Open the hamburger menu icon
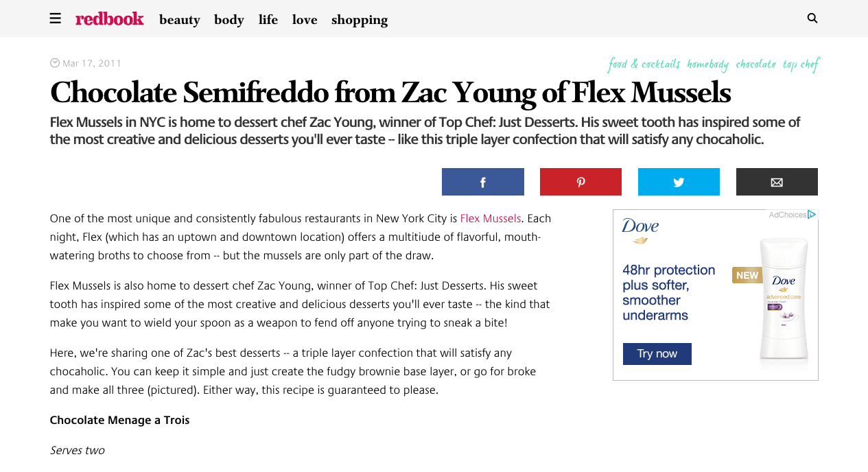This screenshot has height=472, width=868. click(x=56, y=19)
